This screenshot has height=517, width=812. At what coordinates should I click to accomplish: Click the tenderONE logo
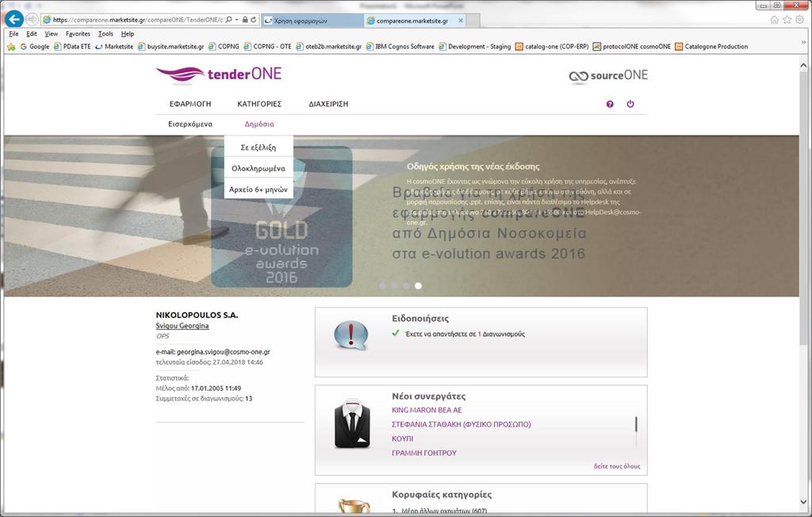(219, 74)
